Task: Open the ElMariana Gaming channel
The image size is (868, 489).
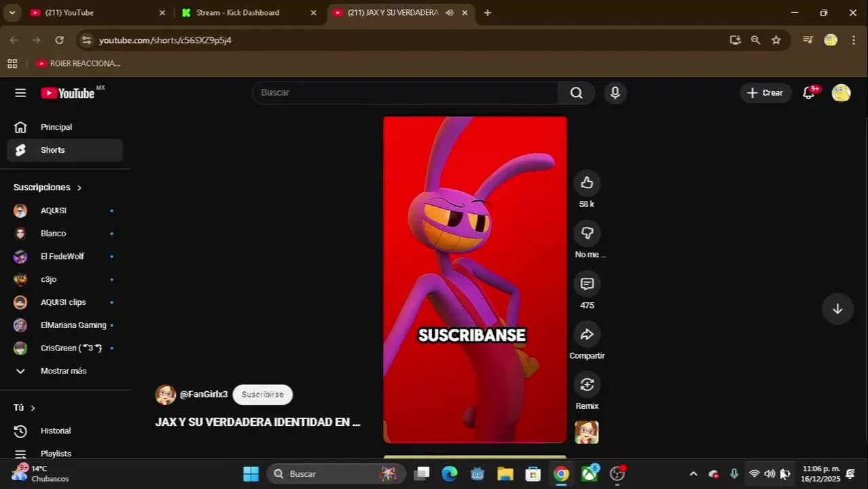Action: coord(65,325)
